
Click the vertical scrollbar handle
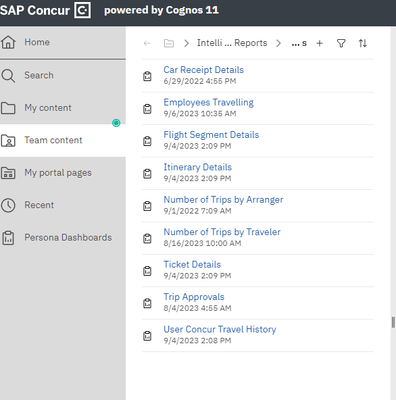[x=393, y=322]
